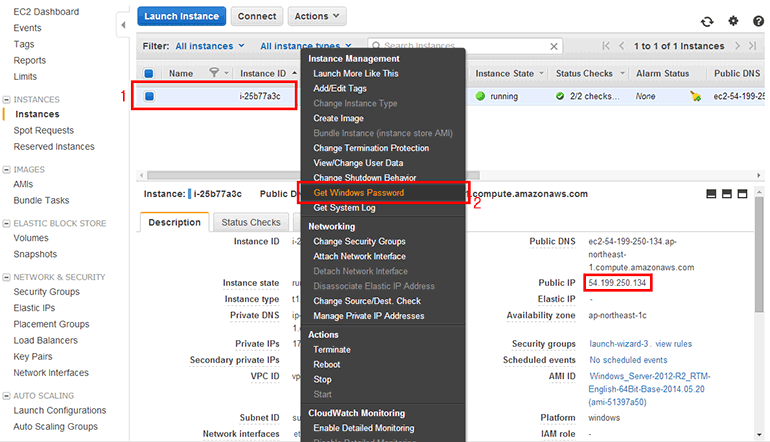Open the Actions dropdown button
770x442 pixels.
click(x=317, y=17)
